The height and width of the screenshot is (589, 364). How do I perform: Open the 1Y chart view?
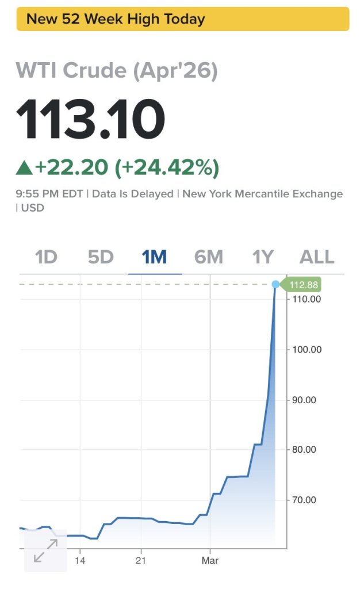tap(263, 257)
